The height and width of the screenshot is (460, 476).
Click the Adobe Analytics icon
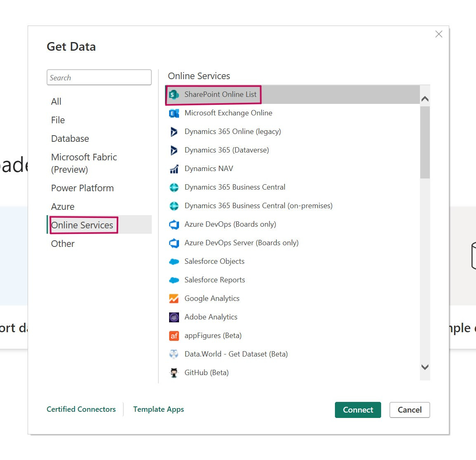(174, 317)
